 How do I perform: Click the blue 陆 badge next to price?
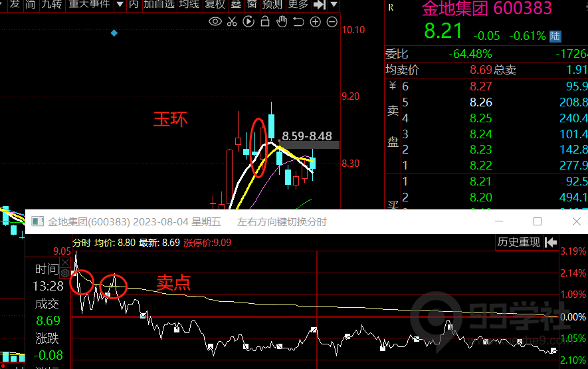click(x=555, y=35)
